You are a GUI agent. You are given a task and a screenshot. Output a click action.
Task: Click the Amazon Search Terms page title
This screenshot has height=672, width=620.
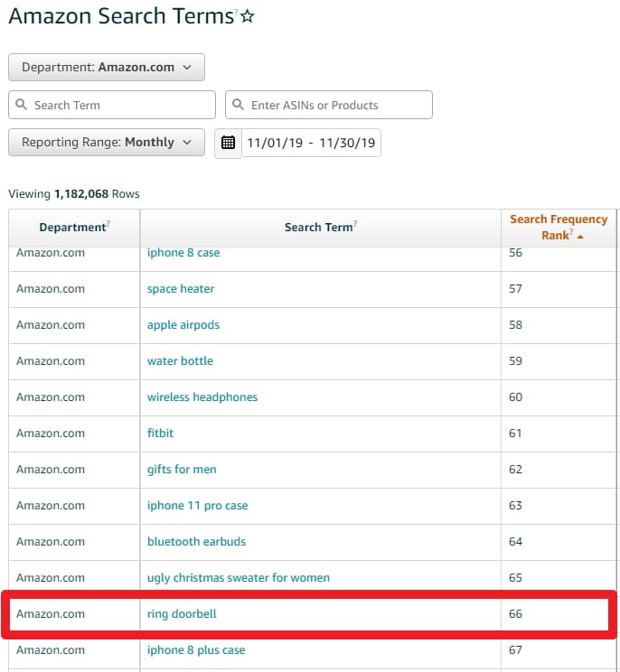[121, 16]
